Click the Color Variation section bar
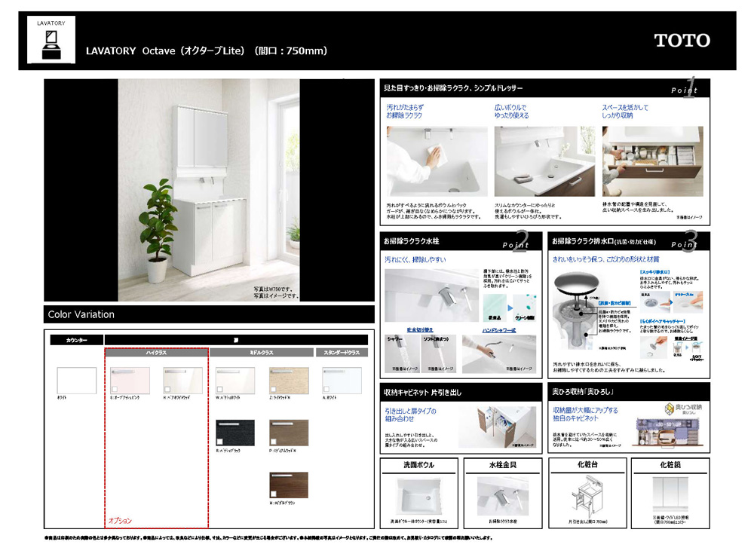The width and height of the screenshot is (754, 560). tap(209, 314)
